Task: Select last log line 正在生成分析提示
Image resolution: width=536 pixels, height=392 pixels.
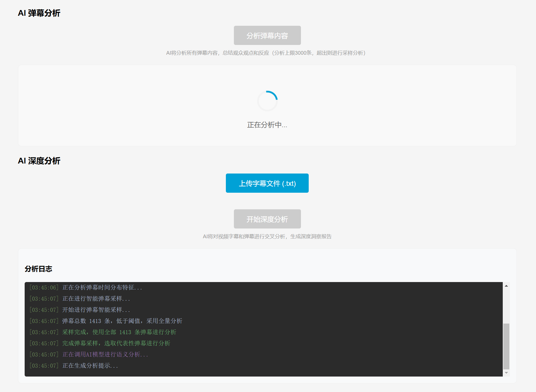Action: click(90, 366)
